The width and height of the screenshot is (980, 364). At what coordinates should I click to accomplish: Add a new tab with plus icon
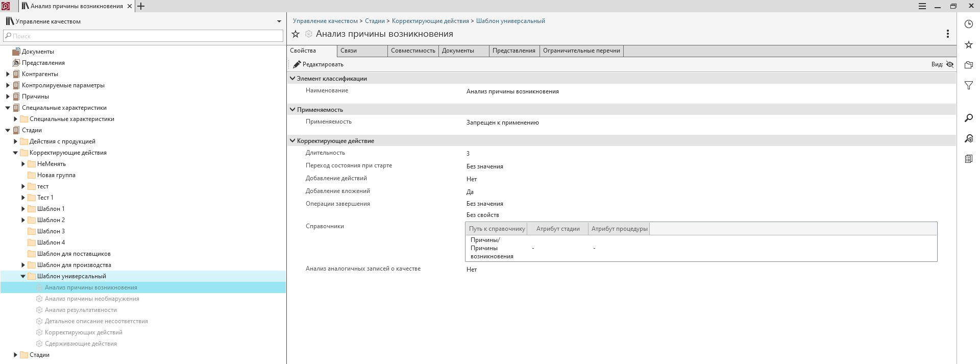click(141, 6)
